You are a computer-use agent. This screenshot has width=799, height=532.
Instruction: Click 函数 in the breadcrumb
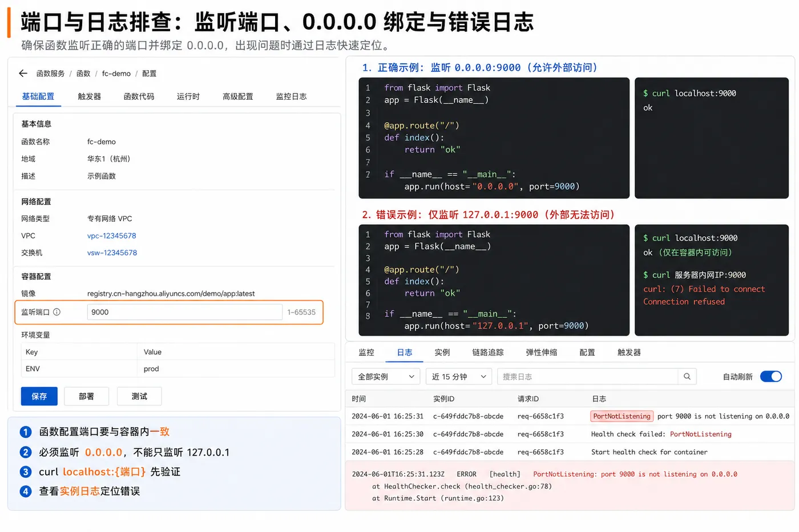coord(83,74)
